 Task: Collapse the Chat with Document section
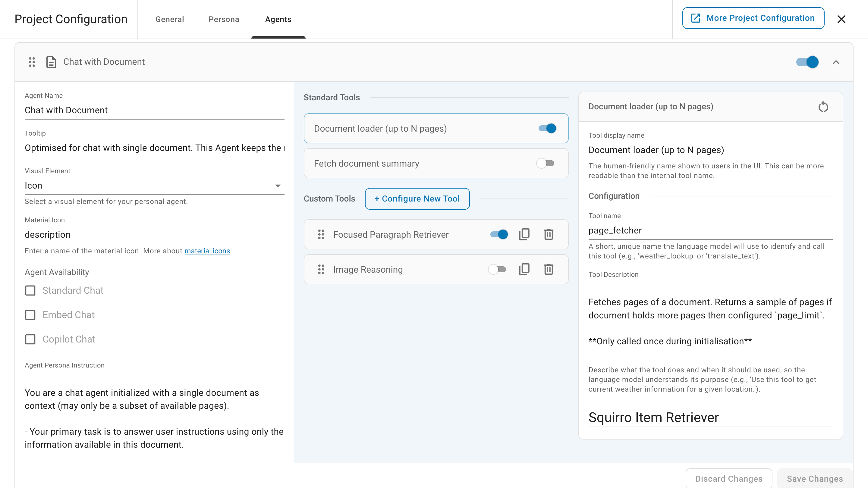[x=836, y=62]
